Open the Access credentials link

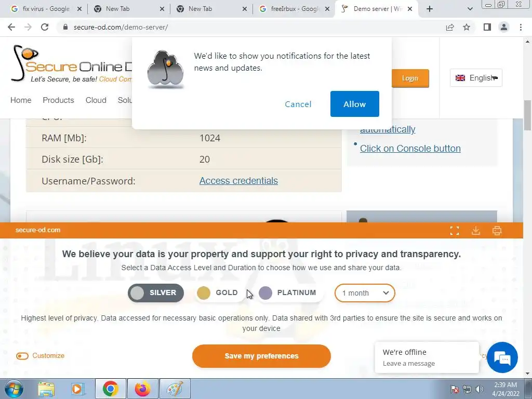238,181
